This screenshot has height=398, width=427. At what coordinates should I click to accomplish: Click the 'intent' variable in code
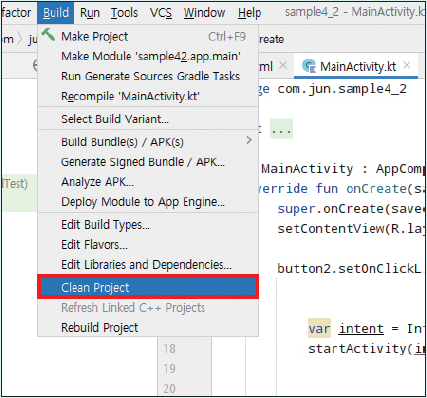tap(361, 329)
